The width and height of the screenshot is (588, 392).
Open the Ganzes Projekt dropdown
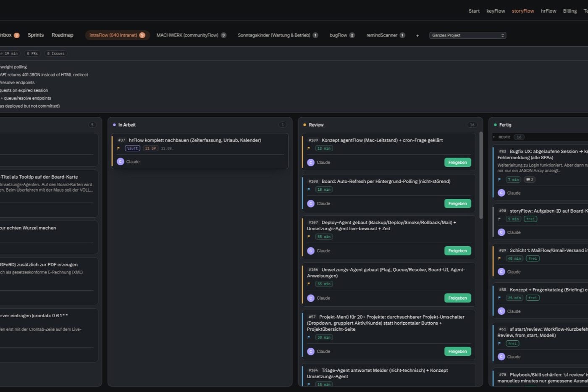467,35
